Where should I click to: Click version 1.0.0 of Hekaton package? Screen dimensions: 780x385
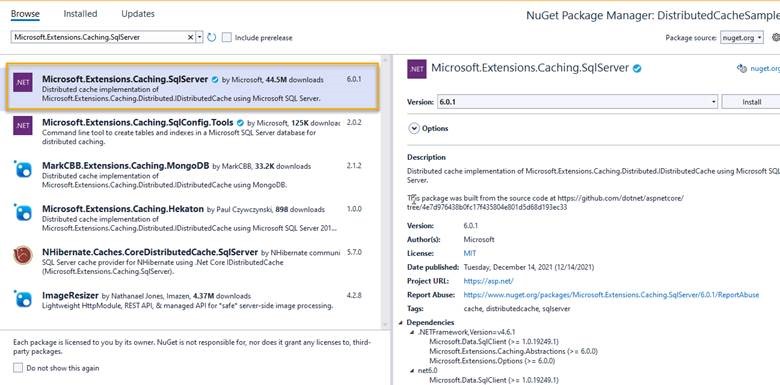354,209
